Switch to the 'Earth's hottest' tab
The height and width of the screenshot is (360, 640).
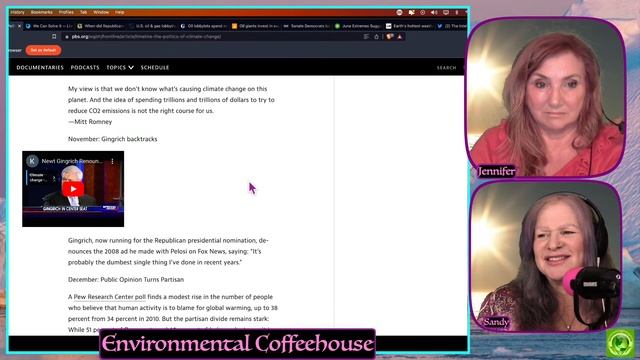(x=410, y=26)
